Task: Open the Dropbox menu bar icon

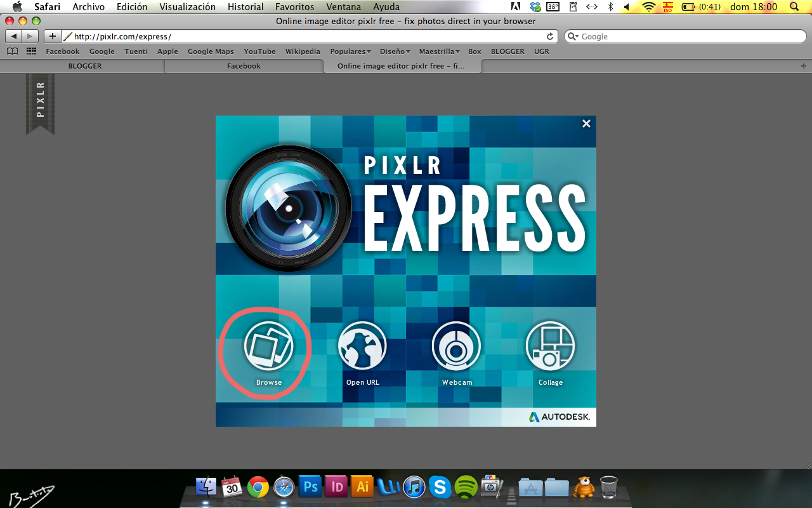Action: coord(535,7)
